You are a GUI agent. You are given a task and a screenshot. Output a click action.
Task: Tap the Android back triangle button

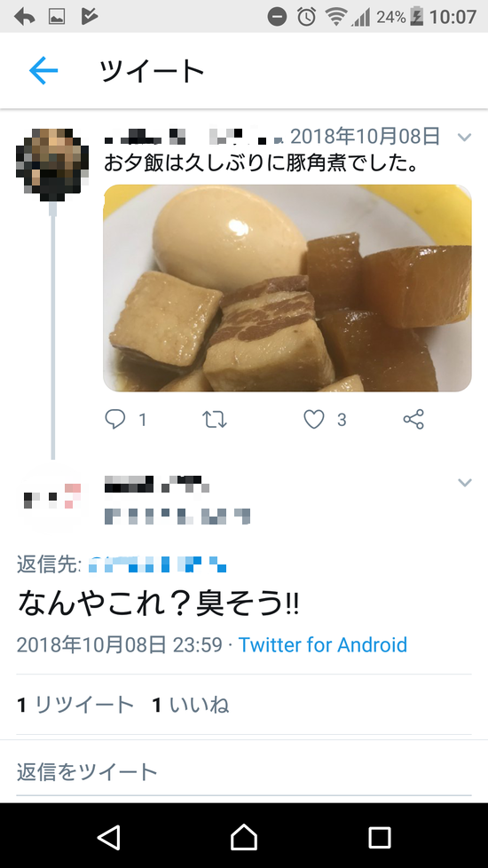(x=108, y=836)
